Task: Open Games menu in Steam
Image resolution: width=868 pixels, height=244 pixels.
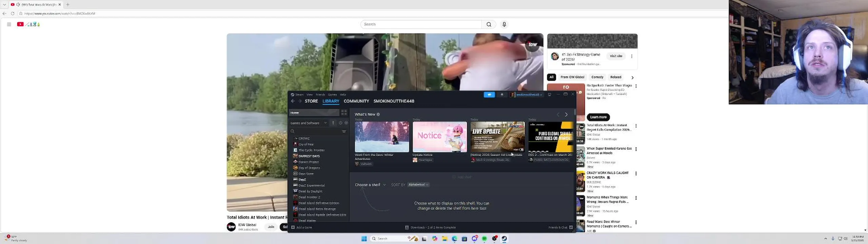Action: tap(332, 95)
